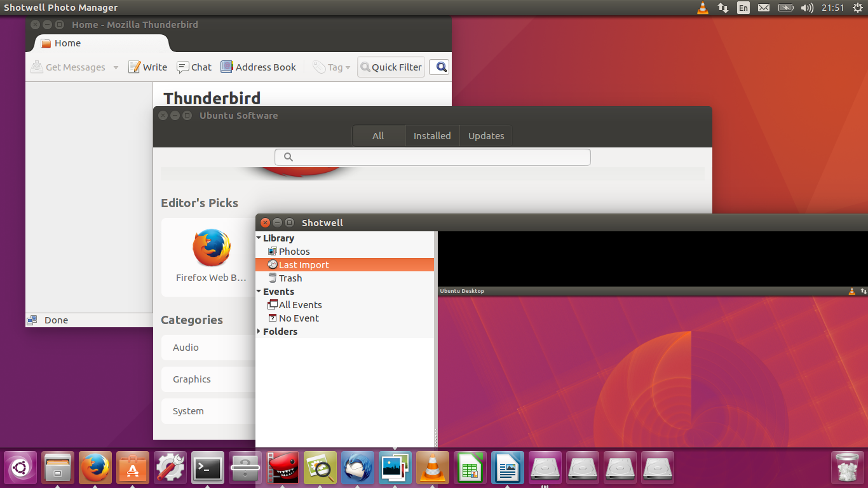This screenshot has height=488, width=868.
Task: Click Write in Thunderbird toolbar
Action: point(147,67)
